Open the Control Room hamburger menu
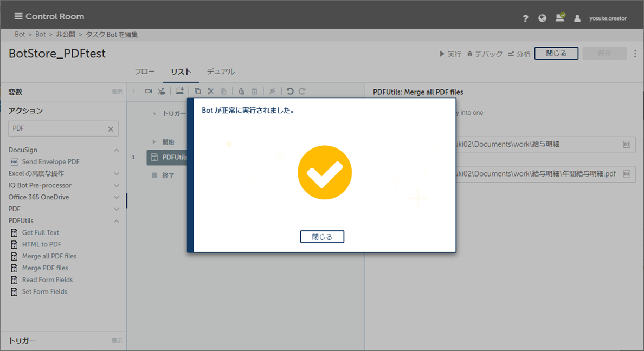644x351 pixels. [x=18, y=16]
